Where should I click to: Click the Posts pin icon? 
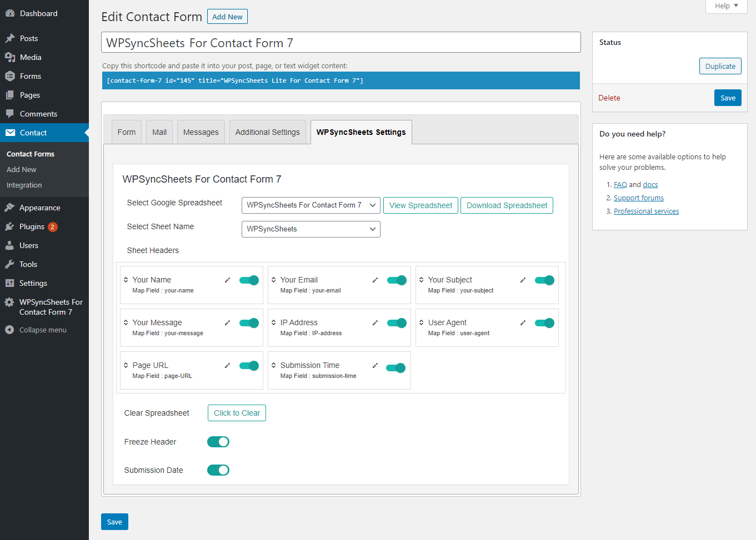point(10,38)
